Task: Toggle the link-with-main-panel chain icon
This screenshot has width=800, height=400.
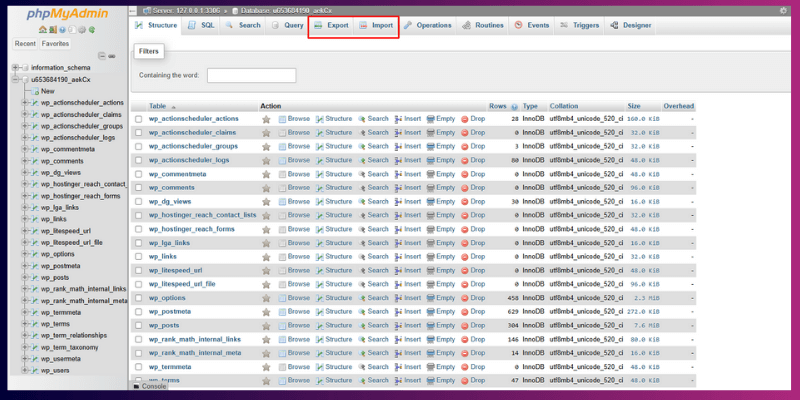Action: tap(112, 56)
